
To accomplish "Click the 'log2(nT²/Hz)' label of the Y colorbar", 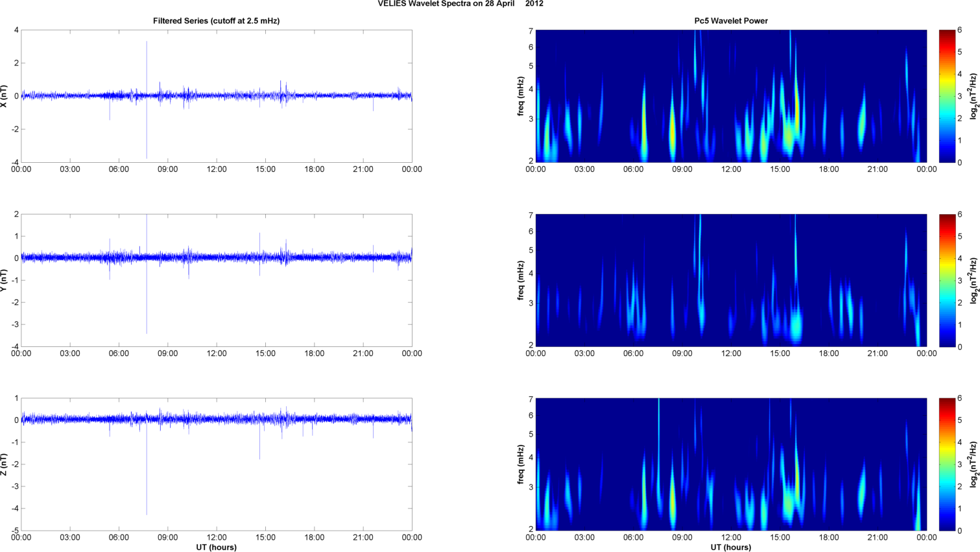I will coord(974,280).
